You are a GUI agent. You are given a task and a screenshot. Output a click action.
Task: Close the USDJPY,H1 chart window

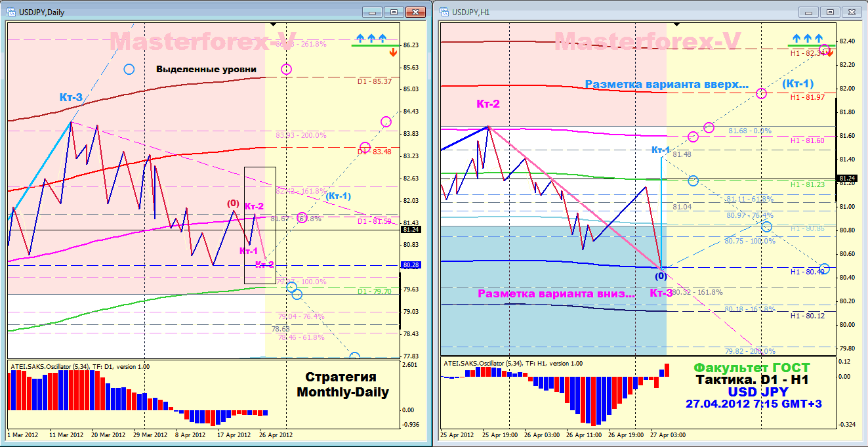click(x=852, y=12)
